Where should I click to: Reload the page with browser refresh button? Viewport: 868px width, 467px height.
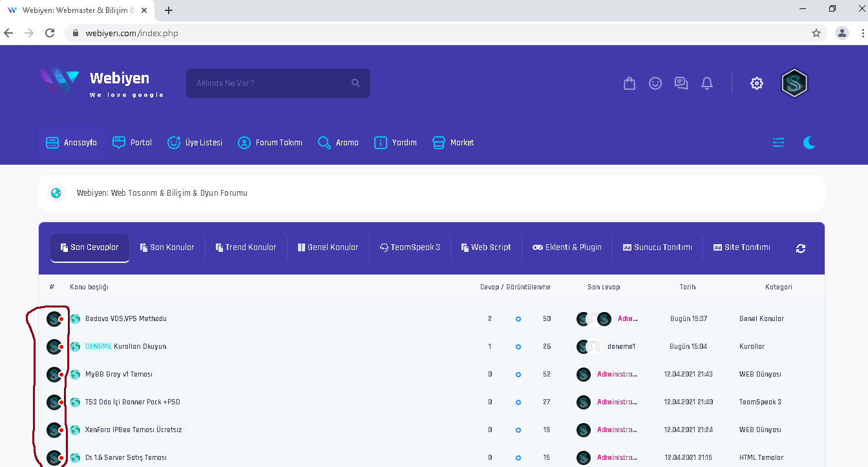tap(50, 33)
